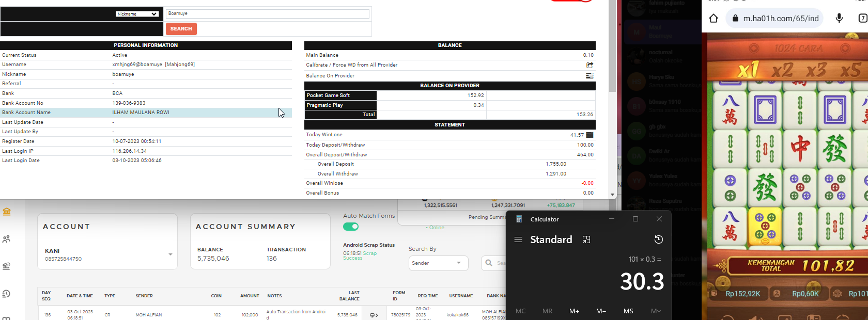Click the search field containing Boamuye

pos(268,14)
